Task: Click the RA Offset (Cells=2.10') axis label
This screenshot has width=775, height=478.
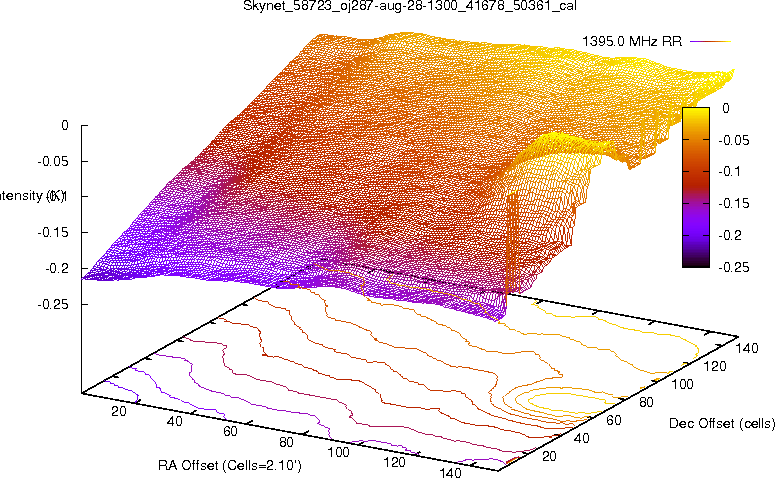Action: tap(230, 466)
